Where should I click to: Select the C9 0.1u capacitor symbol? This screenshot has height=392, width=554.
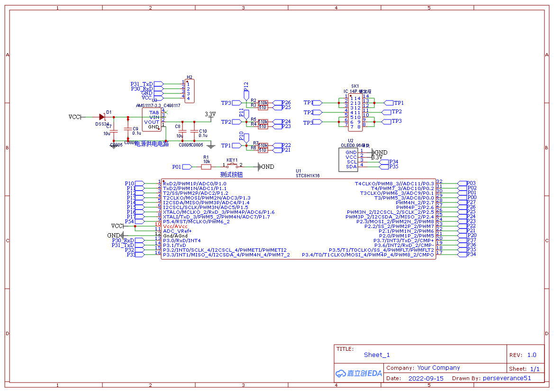(128, 128)
